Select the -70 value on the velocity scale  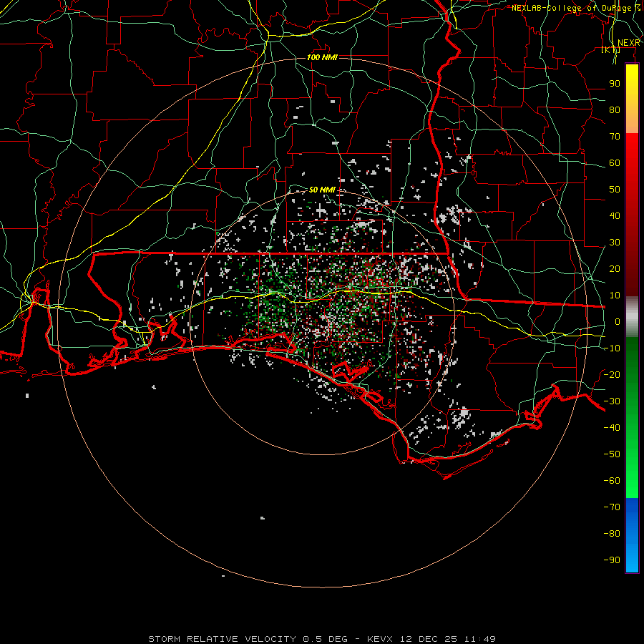[612, 507]
